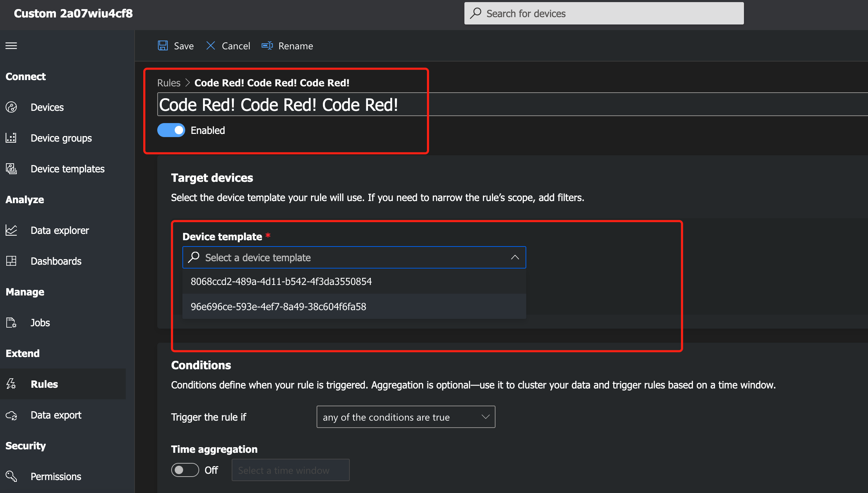Click the rule name text field
This screenshot has height=493, width=868.
tap(513, 105)
